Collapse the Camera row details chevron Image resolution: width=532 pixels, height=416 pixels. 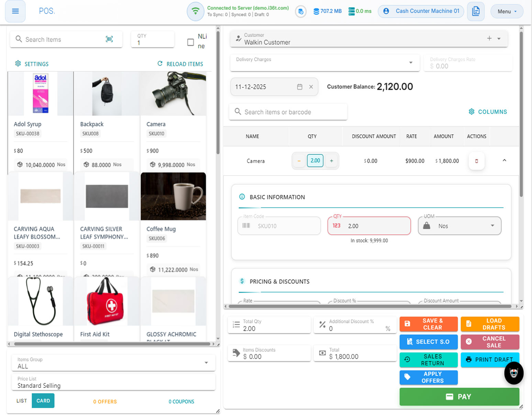pos(504,161)
